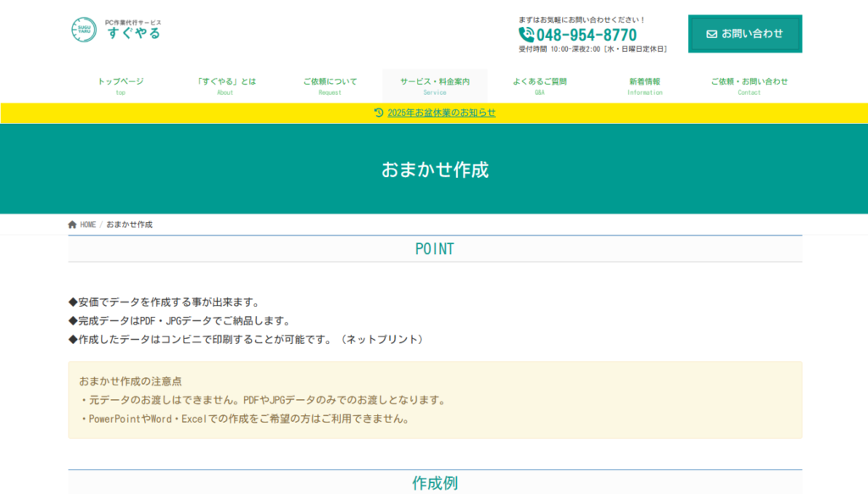Click the すぐやる logo text
The height and width of the screenshot is (494, 868).
coord(133,33)
